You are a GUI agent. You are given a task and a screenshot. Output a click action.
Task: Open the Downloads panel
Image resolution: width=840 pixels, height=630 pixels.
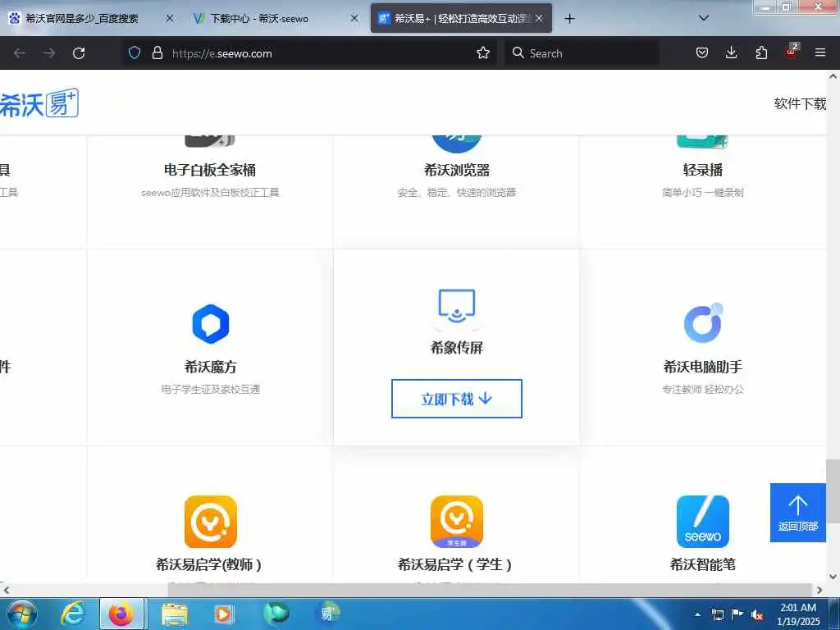[x=731, y=52]
